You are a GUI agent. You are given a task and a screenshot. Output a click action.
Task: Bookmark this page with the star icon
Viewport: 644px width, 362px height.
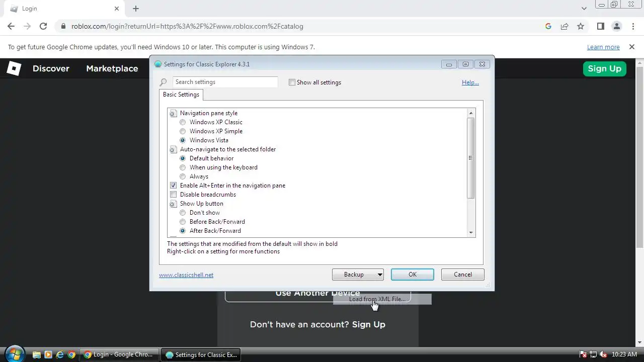[x=581, y=26]
